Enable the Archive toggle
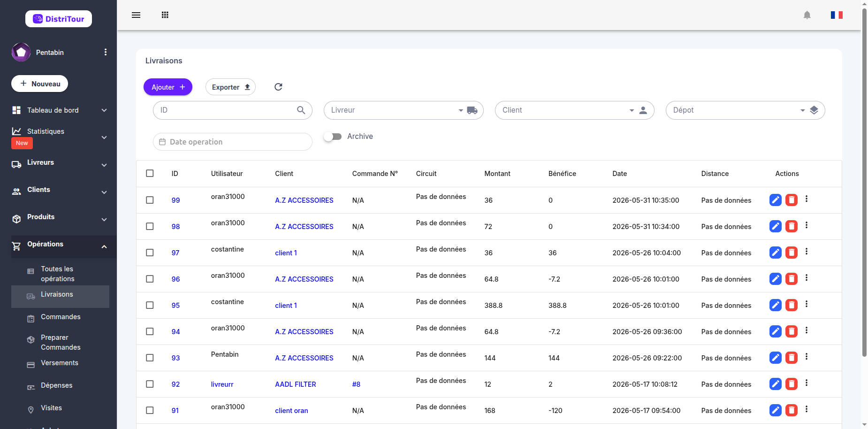Viewport: 868px width, 429px height. point(333,137)
